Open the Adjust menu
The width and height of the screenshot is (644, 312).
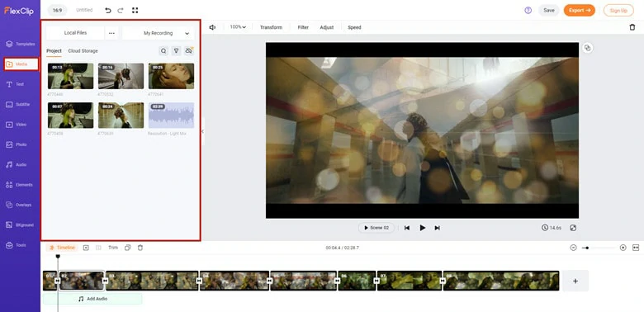(x=327, y=27)
